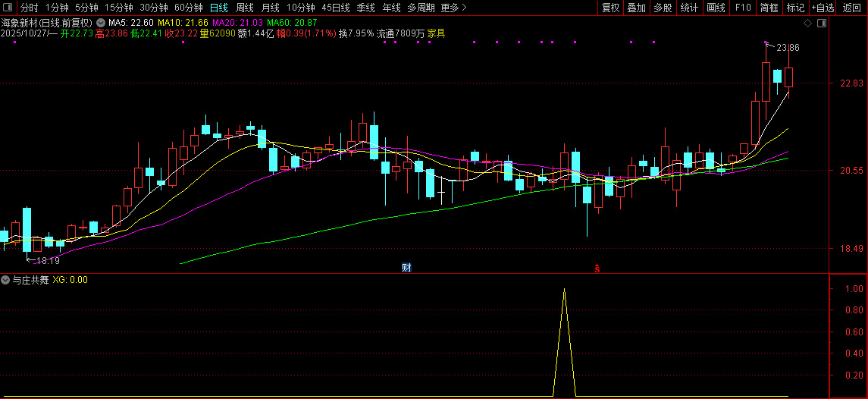The width and height of the screenshot is (868, 399).
Task: Open the 更多 periods expander
Action: pos(453,8)
